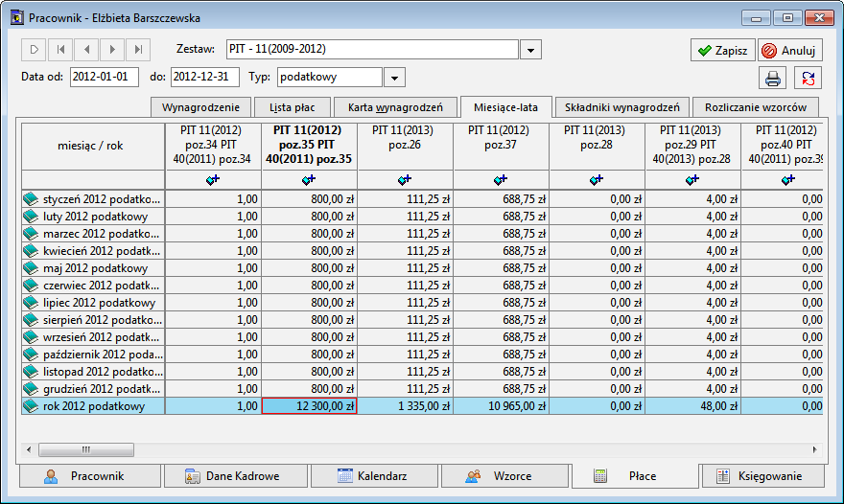Expand the Zestaw dropdown arrow
This screenshot has height=504, width=844.
point(530,50)
